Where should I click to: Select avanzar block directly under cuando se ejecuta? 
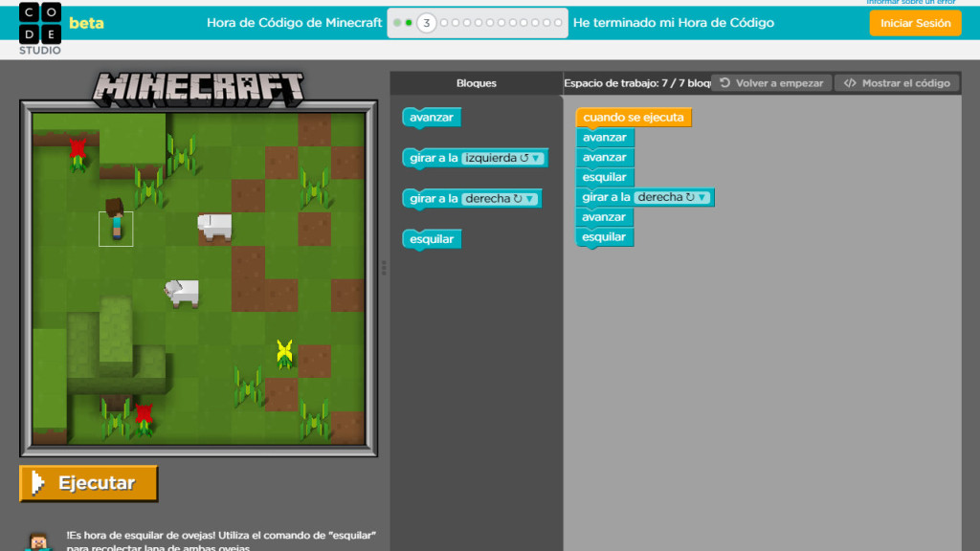click(x=605, y=138)
